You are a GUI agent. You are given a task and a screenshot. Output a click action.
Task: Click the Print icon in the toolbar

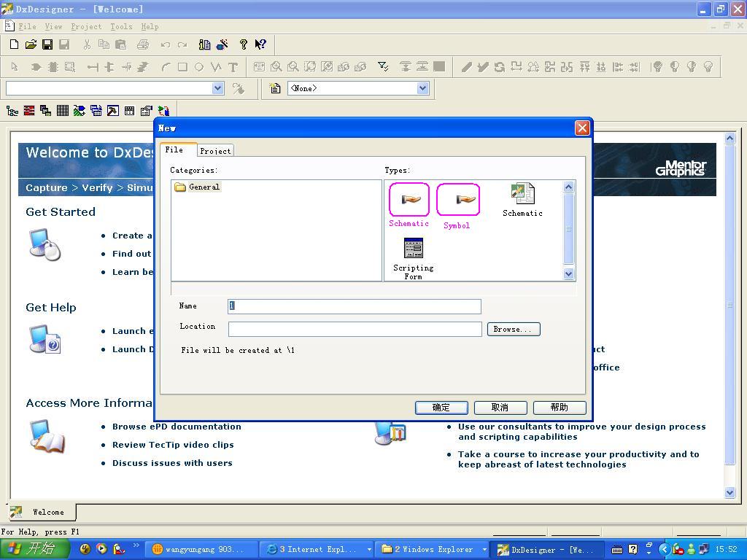coord(143,44)
